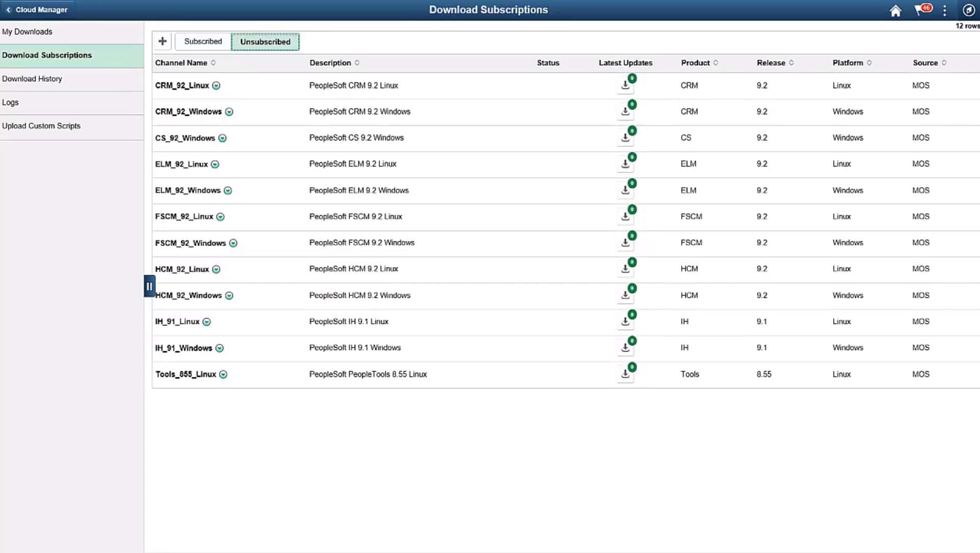Image resolution: width=980 pixels, height=553 pixels.
Task: Add a new subscription with the plus icon
Action: click(162, 40)
